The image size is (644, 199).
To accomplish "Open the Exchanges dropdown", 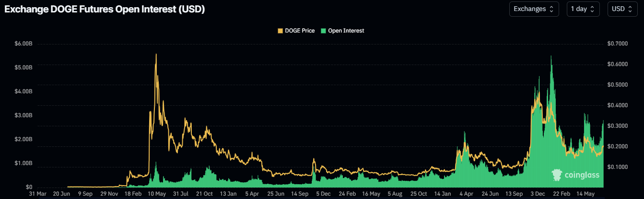I will [x=533, y=9].
